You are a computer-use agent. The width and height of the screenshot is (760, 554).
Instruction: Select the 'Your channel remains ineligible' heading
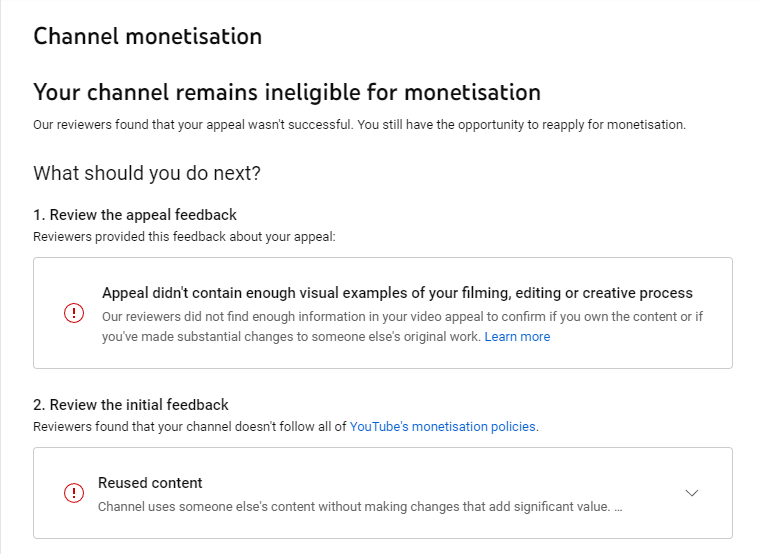pyautogui.click(x=287, y=92)
